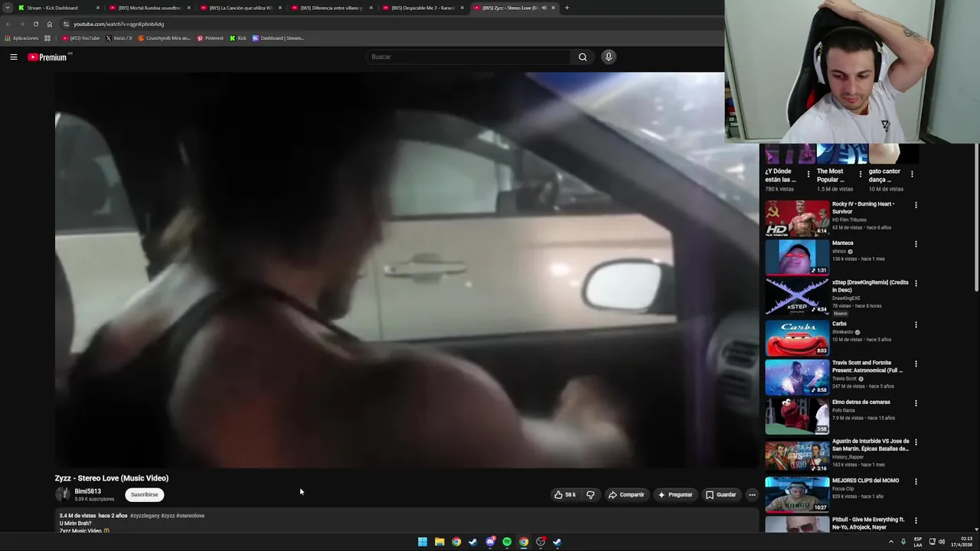Image resolution: width=980 pixels, height=551 pixels.
Task: Open the tab search dropdown arrow
Action: [x=7, y=8]
